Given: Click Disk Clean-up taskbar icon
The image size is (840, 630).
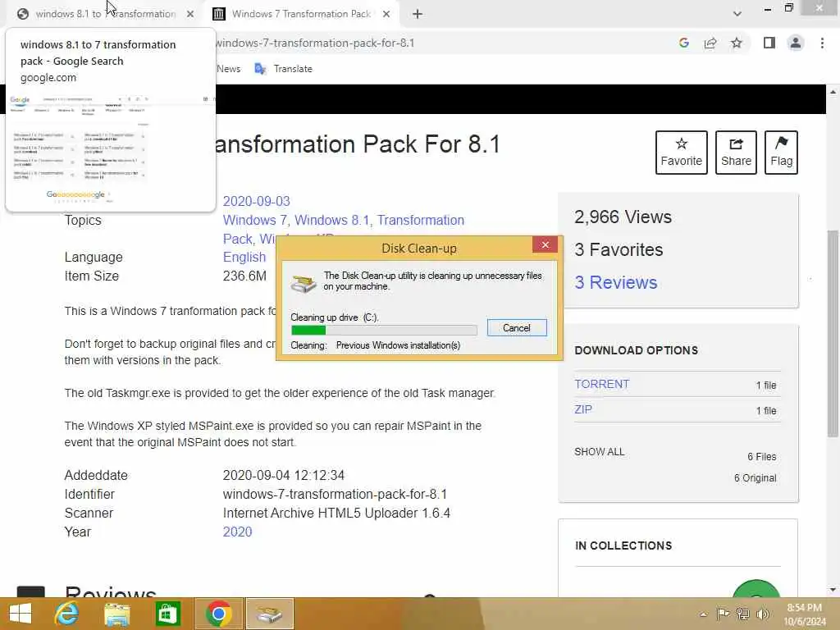Looking at the screenshot, I should [x=269, y=614].
